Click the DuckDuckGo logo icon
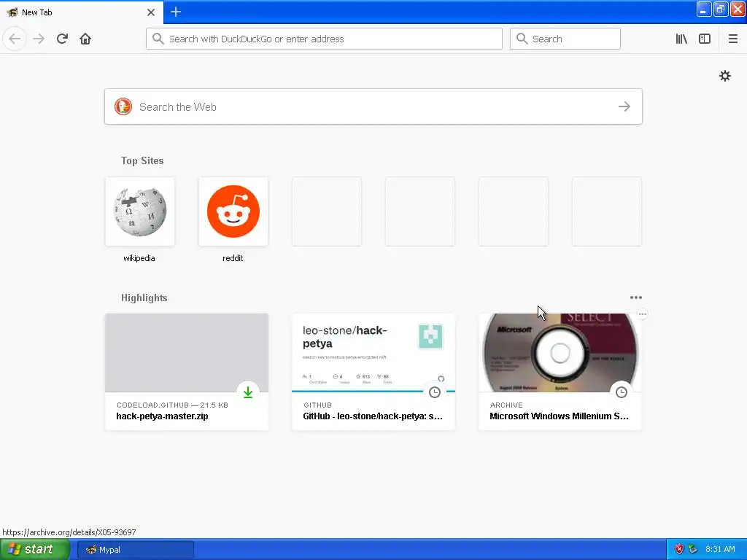 pos(123,106)
